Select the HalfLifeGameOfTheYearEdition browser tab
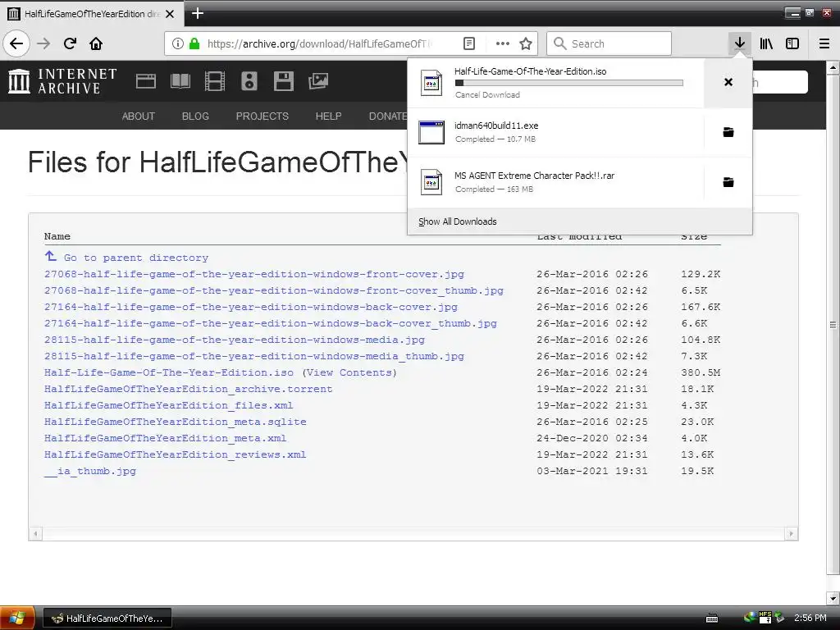 (92, 14)
